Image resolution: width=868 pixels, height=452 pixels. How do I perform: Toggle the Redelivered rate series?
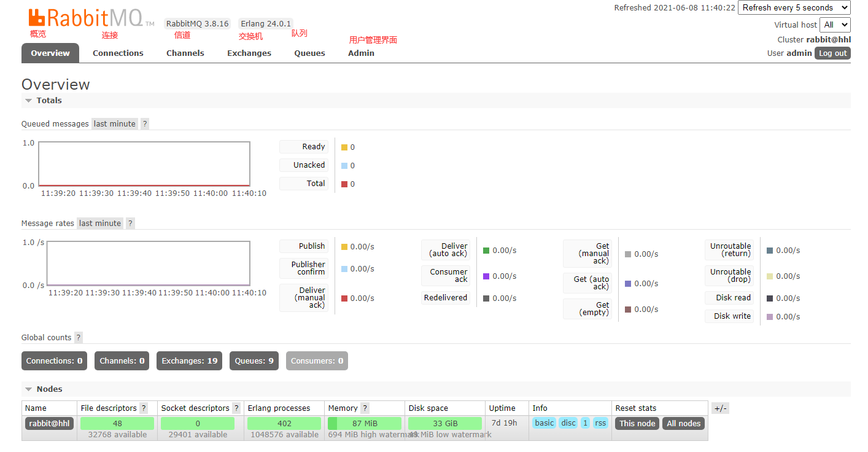[x=446, y=298]
